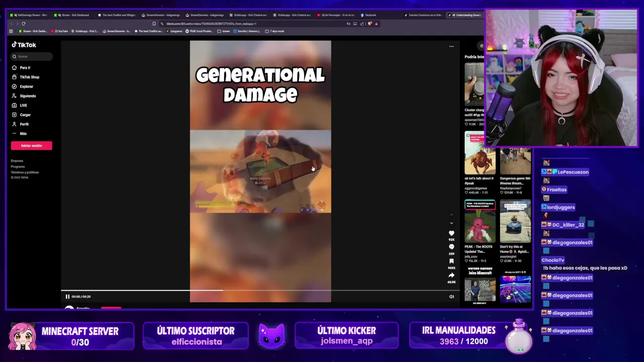The height and width of the screenshot is (362, 644).
Task: Mute video using the speaker icon
Action: (x=451, y=297)
